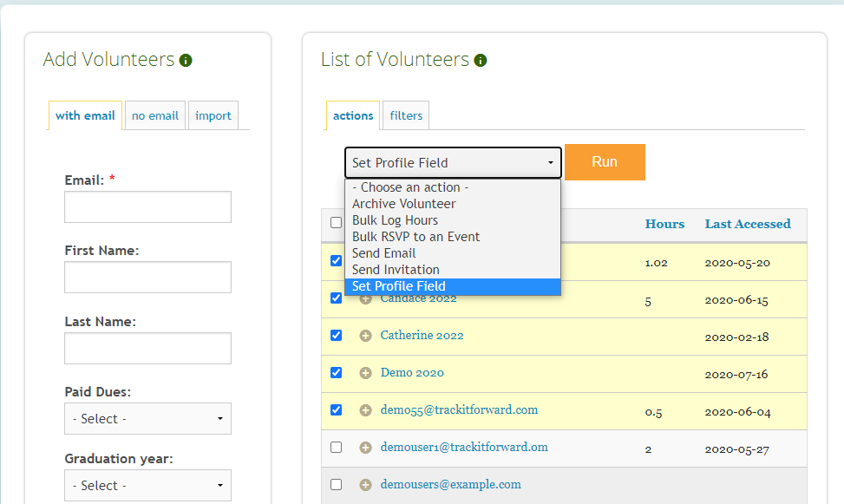The height and width of the screenshot is (504, 844).
Task: Check the demouser1@trackitforward.om row checkbox
Action: tap(337, 447)
